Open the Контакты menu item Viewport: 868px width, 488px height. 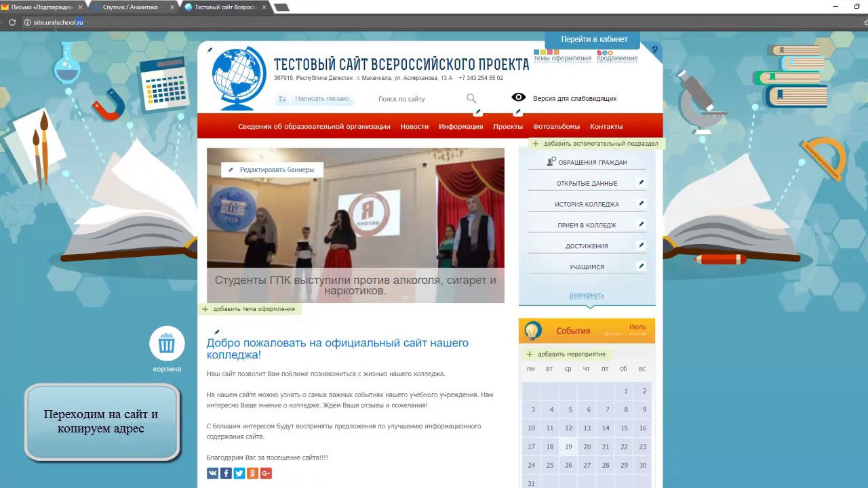click(606, 126)
